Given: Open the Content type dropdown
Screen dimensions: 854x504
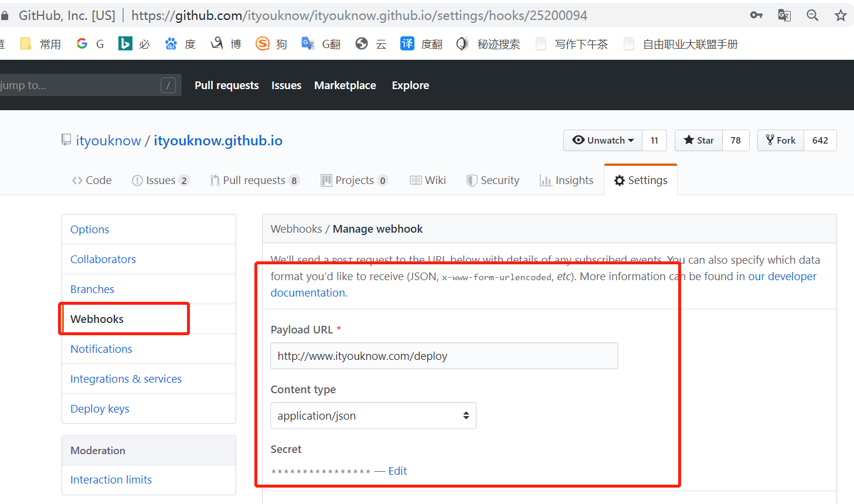Looking at the screenshot, I should coord(373,416).
